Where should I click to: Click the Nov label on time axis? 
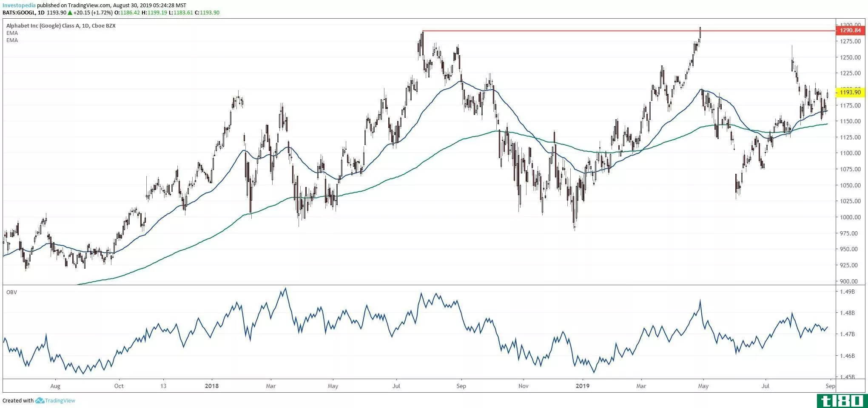tap(524, 386)
